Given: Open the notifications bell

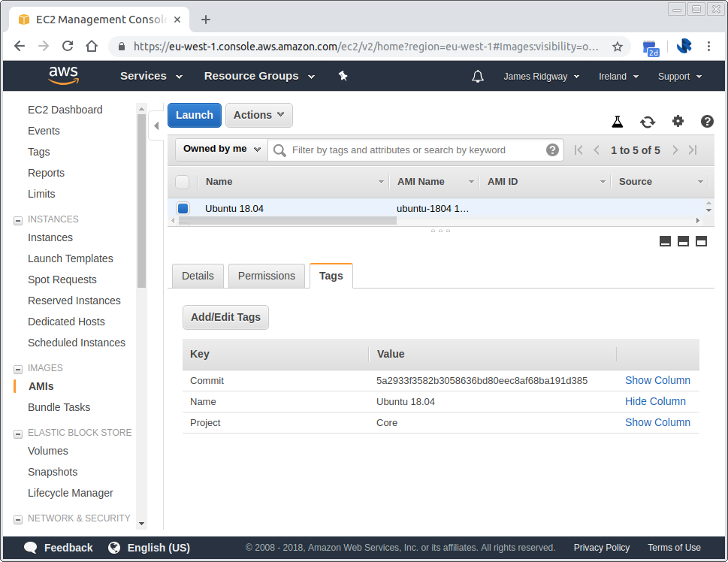Looking at the screenshot, I should pos(478,76).
